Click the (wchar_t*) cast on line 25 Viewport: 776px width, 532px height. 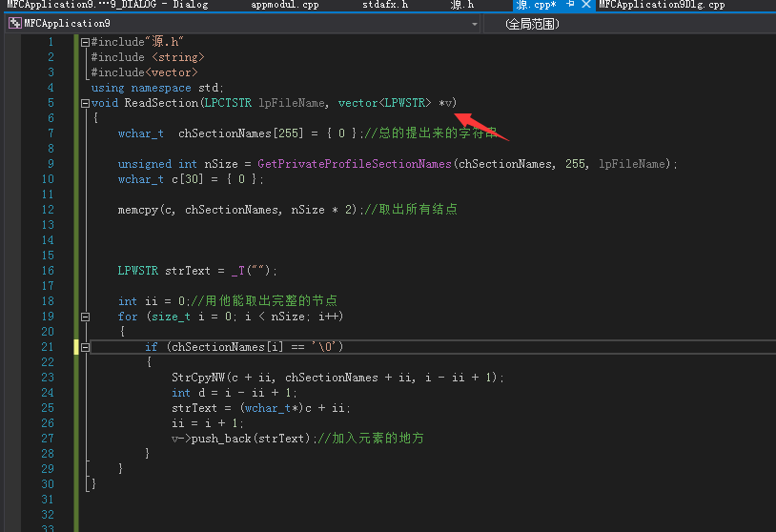[271, 408]
